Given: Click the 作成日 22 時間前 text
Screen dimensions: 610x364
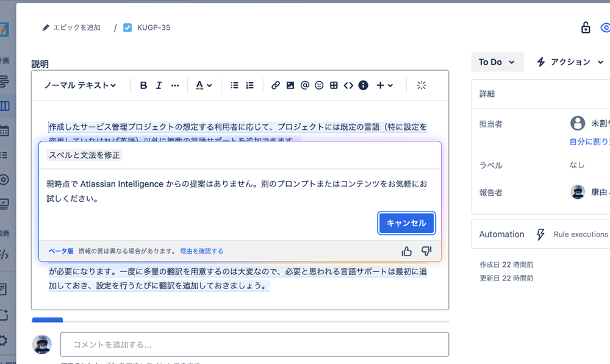Looking at the screenshot, I should 506,265.
